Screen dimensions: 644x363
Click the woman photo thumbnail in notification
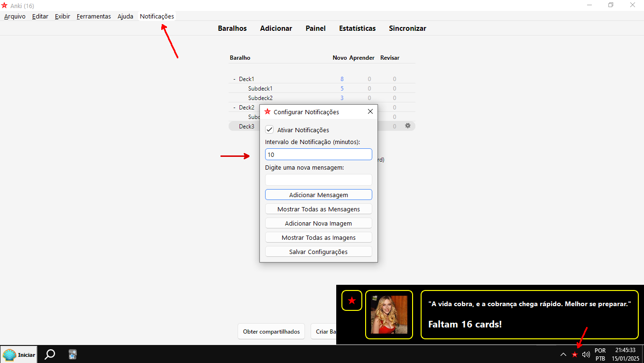click(389, 315)
